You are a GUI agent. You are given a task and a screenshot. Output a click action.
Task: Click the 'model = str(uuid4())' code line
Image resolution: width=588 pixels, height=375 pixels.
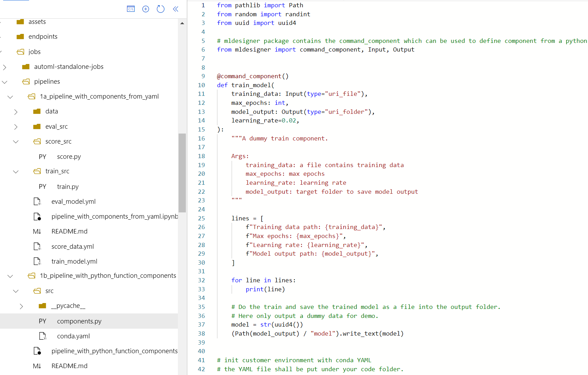(267, 324)
